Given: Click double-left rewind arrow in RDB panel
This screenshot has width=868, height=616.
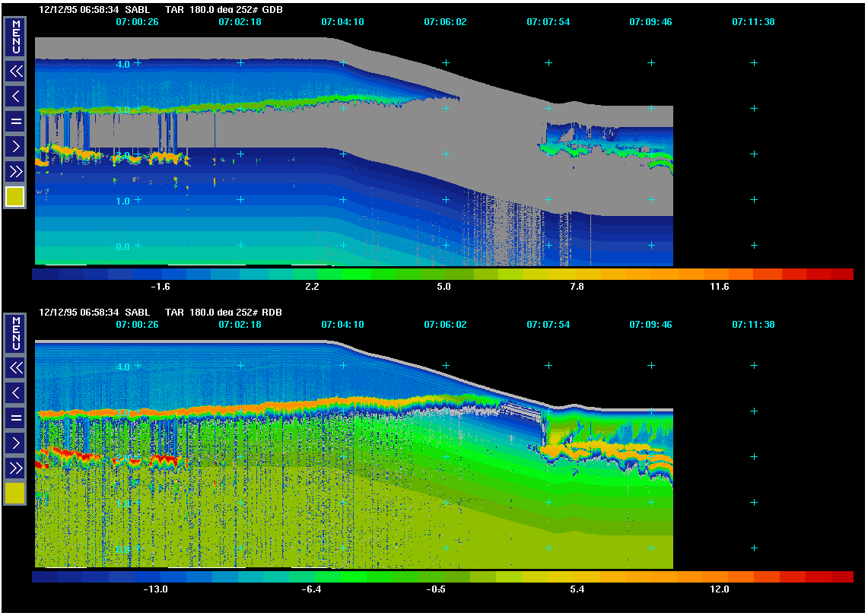Looking at the screenshot, I should coord(15,368).
